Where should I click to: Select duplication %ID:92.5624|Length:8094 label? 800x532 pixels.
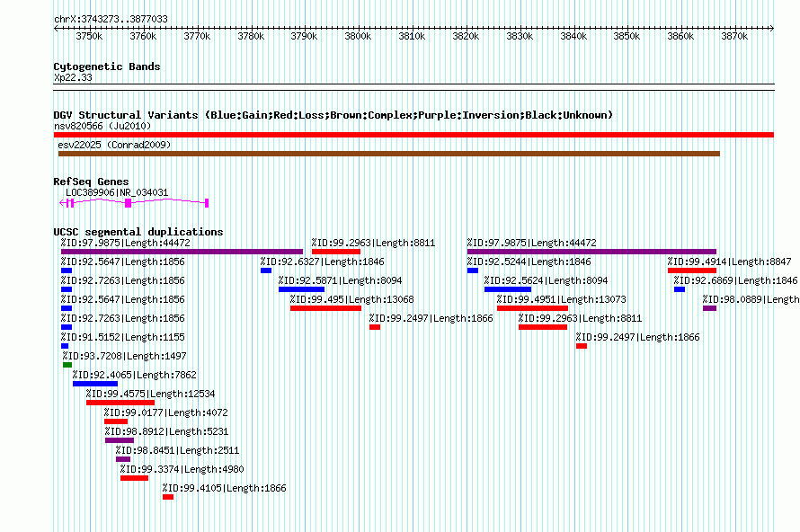coord(546,280)
